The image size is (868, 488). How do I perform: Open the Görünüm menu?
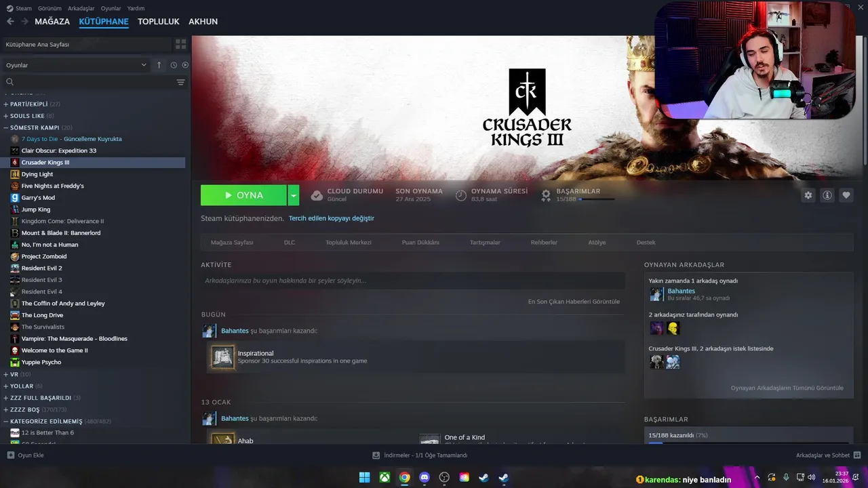pyautogui.click(x=50, y=8)
